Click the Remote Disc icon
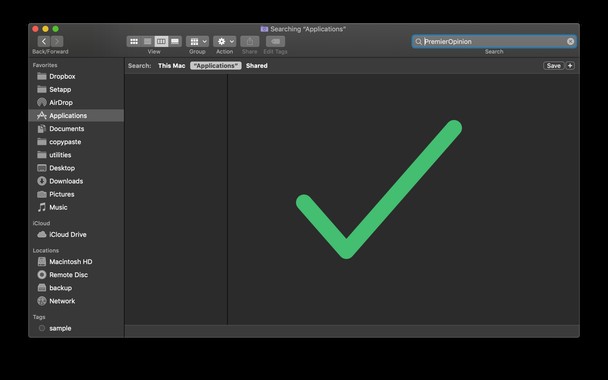Screen dimensions: 608x380 pos(42,275)
